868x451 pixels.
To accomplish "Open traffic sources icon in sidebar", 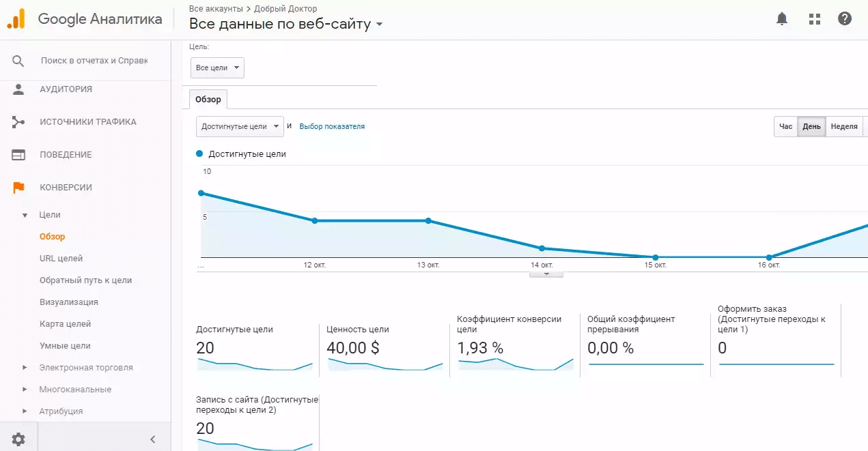I will coord(18,122).
